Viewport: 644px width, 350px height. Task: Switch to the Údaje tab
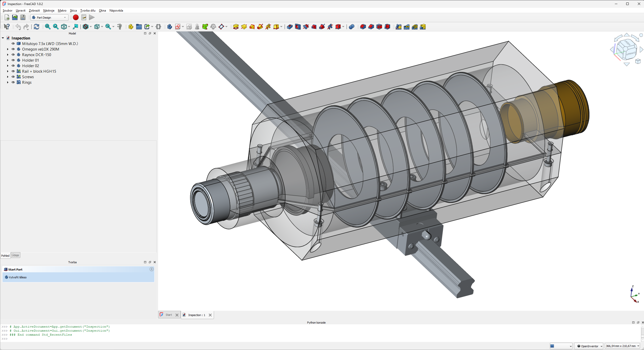pyautogui.click(x=15, y=255)
